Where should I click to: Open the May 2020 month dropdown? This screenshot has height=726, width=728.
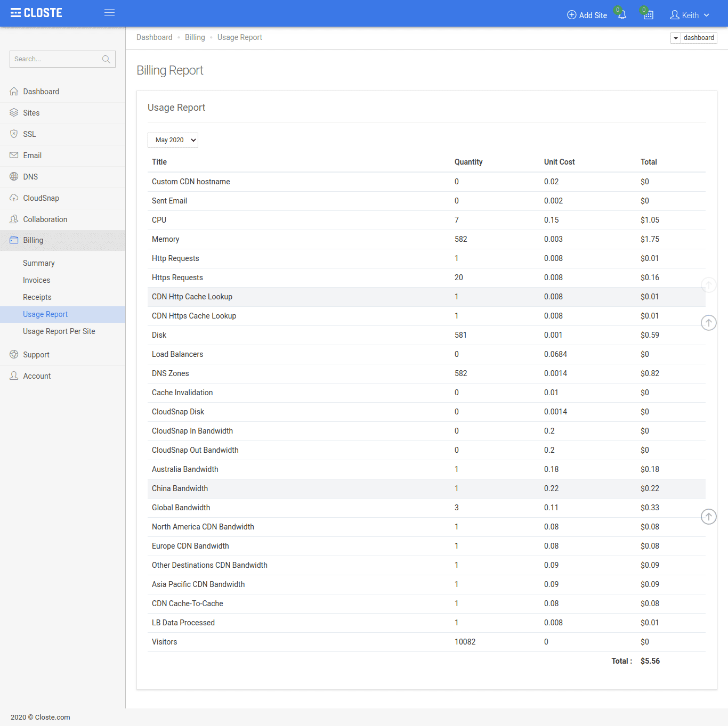click(173, 140)
